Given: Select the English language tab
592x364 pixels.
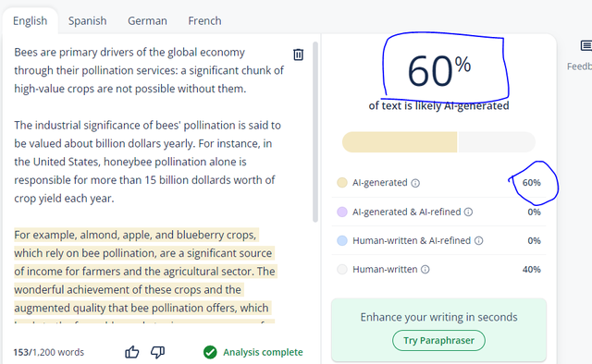Looking at the screenshot, I should tap(30, 20).
